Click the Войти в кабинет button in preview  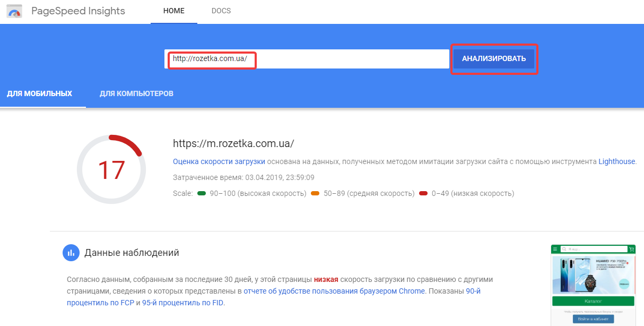pos(593,319)
